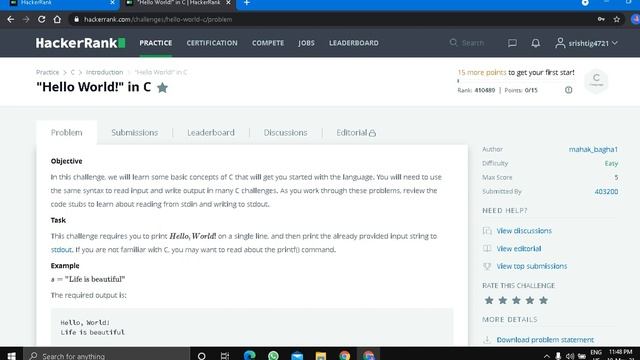Download problem statement
The height and width of the screenshot is (360, 640).
click(x=545, y=340)
